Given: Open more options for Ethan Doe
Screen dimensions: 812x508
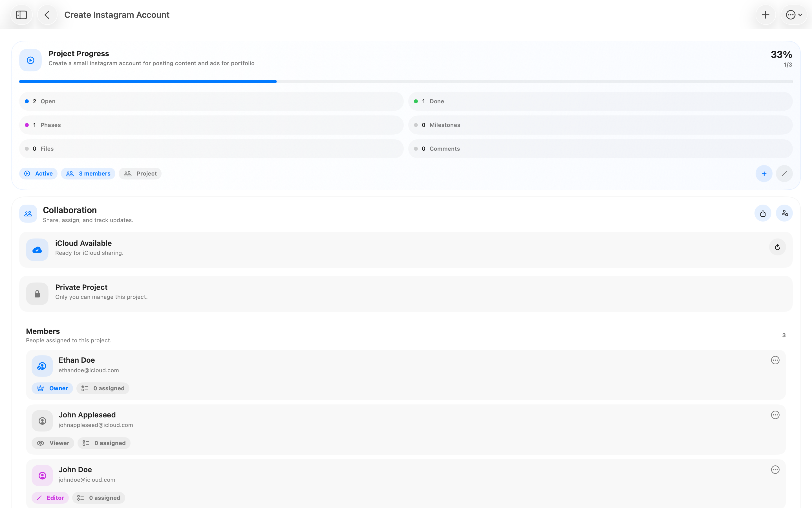Looking at the screenshot, I should click(775, 360).
